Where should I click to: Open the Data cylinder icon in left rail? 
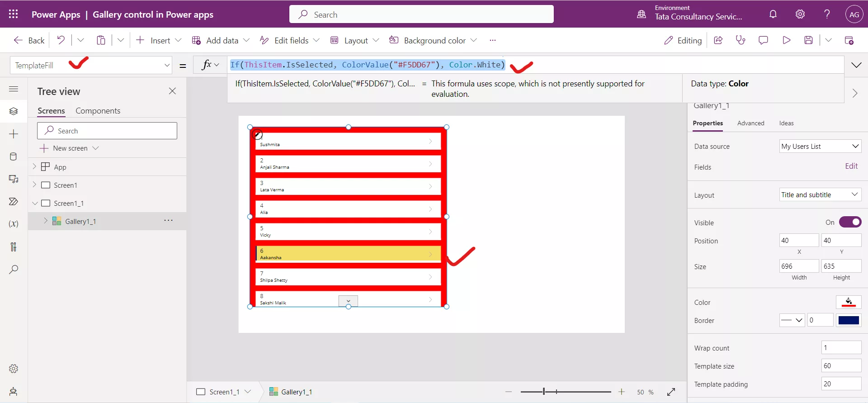14,156
